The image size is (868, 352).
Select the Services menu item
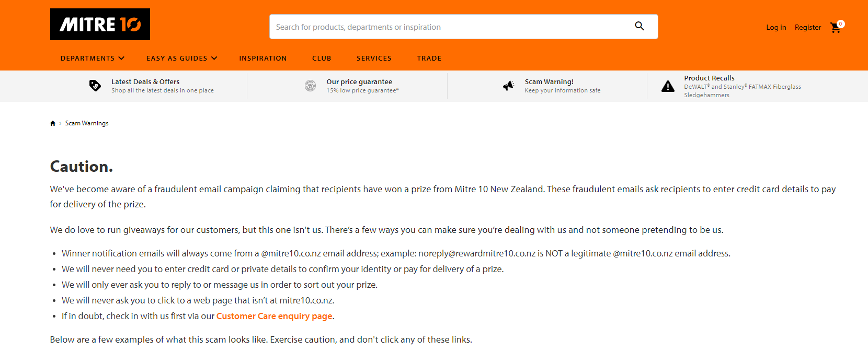[x=374, y=58]
